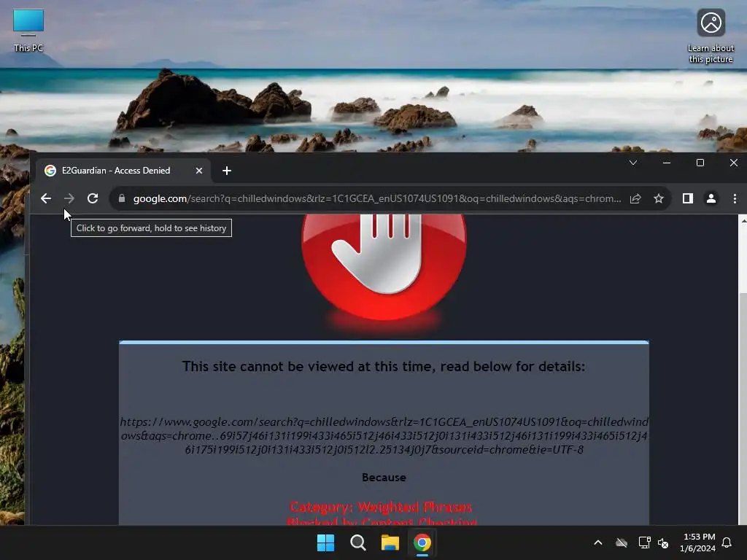Screen dimensions: 747x560
Task: Select the E2Guardian - Access Denied tab
Action: tap(123, 171)
